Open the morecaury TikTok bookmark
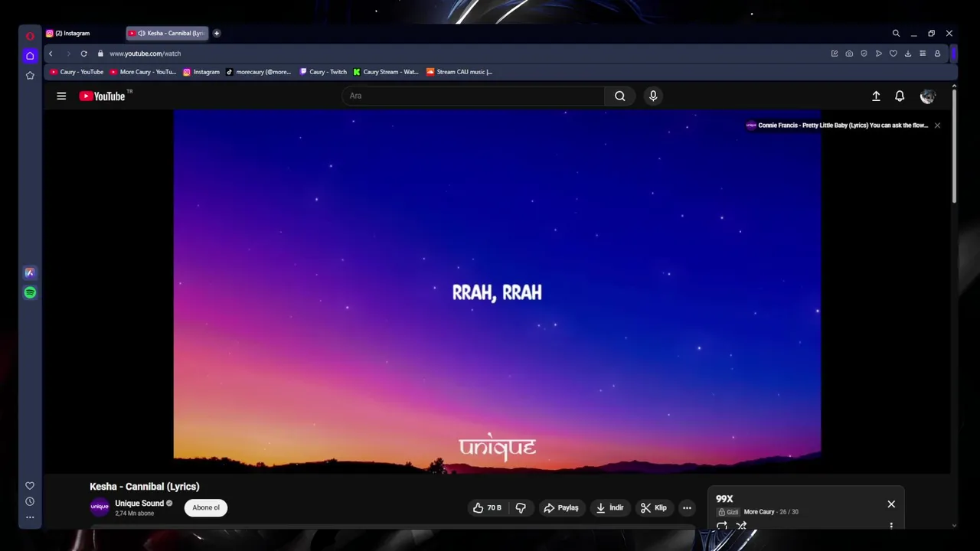The height and width of the screenshot is (551, 980). click(x=259, y=72)
